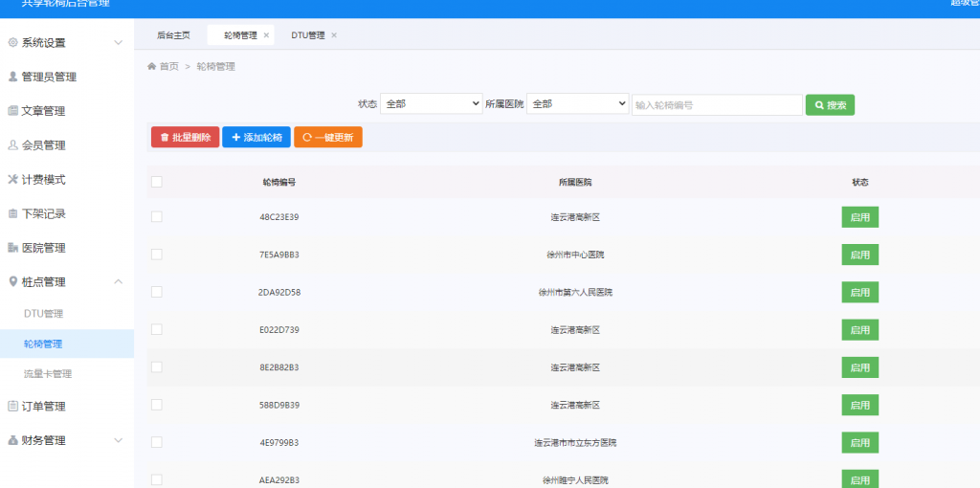
Task: Expand the 系统设置 menu chevron
Action: pos(118,42)
